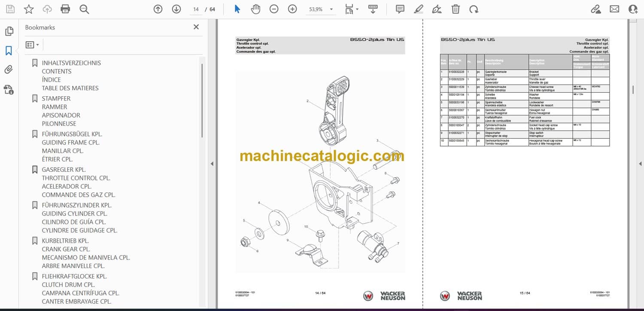This screenshot has height=311, width=644.
Task: Show the Attachments panel
Action: tap(9, 70)
